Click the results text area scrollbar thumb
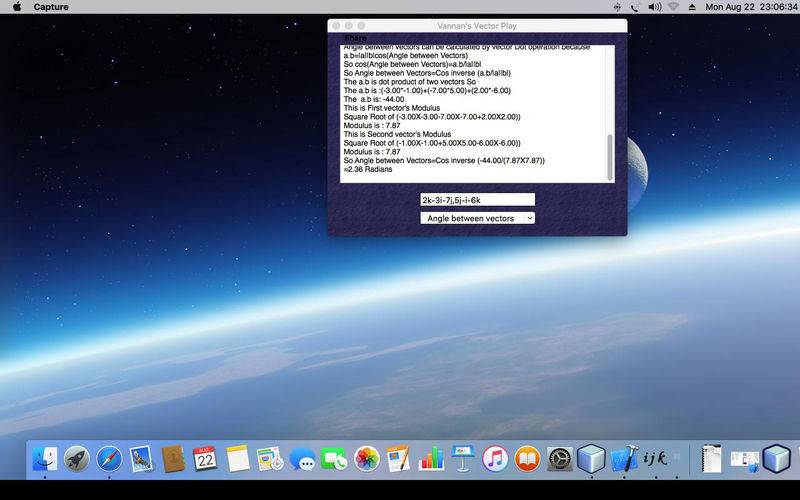The image size is (800, 500). pyautogui.click(x=610, y=157)
